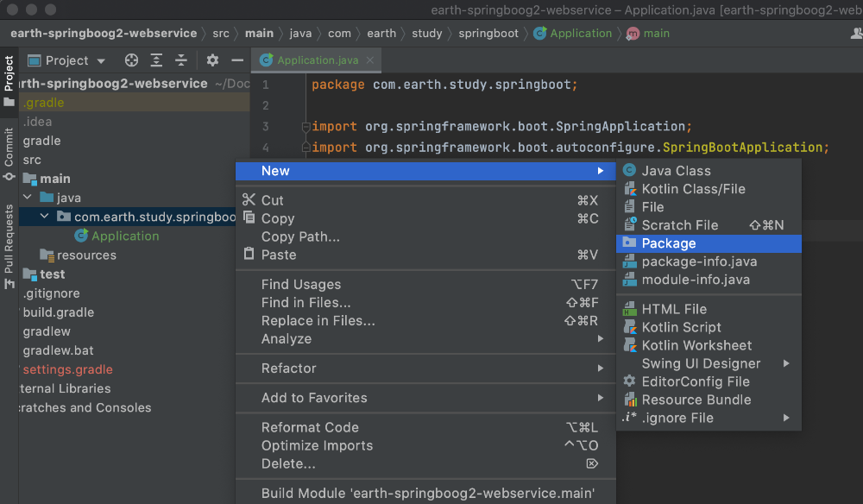Screen dimensions: 863x504
Task: Choose Reformat Code from the context menu
Action: 425,427
